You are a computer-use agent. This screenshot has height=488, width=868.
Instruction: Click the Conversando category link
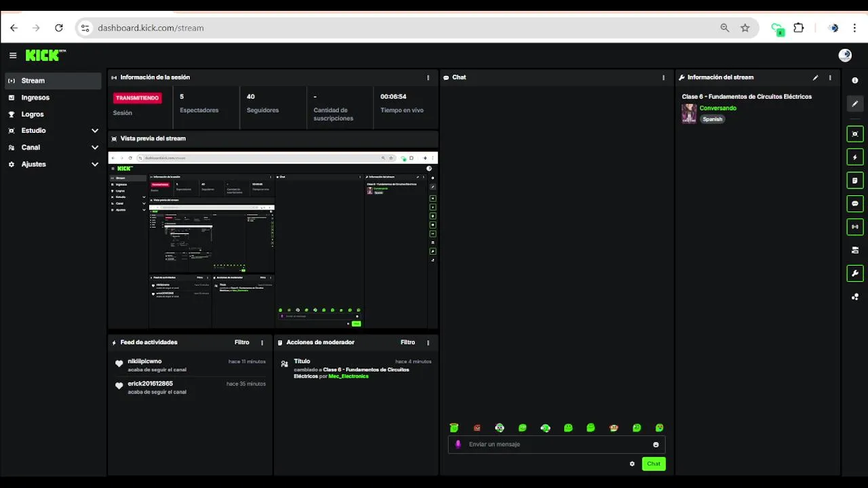pyautogui.click(x=717, y=108)
